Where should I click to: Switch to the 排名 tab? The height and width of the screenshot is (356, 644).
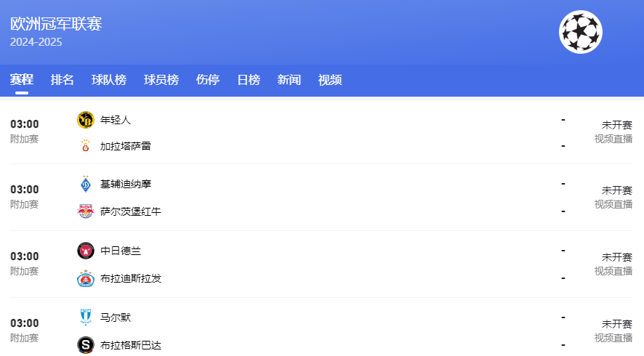[x=63, y=80]
